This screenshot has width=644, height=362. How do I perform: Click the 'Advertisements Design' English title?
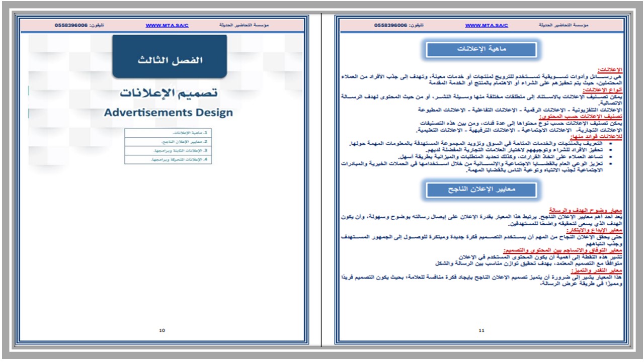click(169, 113)
